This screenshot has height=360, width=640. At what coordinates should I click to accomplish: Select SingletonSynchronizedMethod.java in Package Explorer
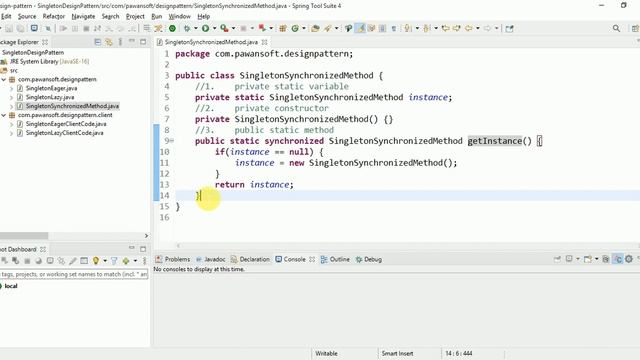[x=72, y=106]
